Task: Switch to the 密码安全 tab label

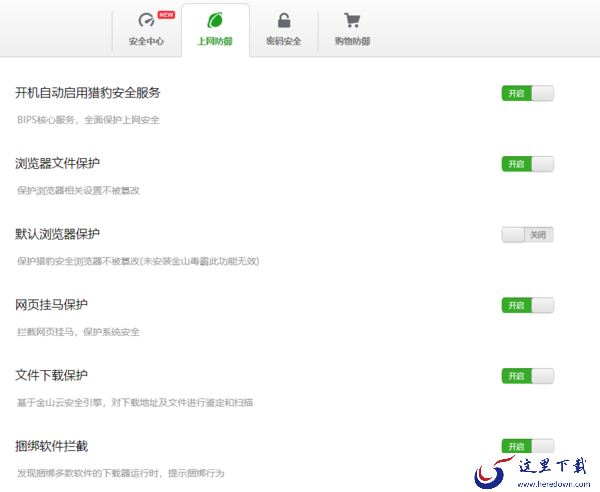Action: [284, 41]
